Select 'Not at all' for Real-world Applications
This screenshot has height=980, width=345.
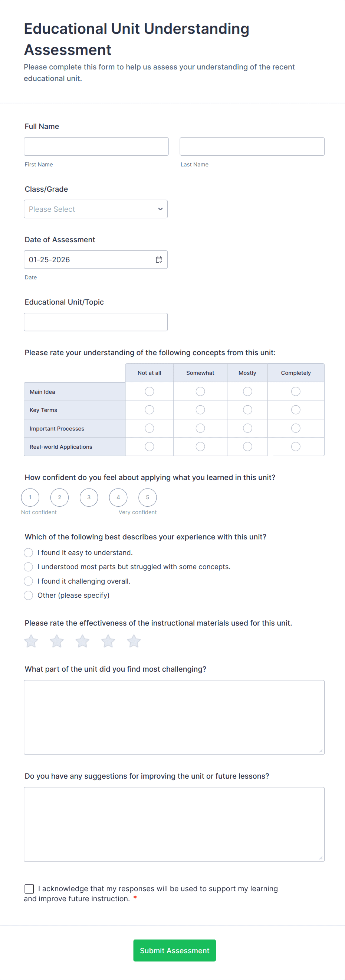(x=149, y=447)
